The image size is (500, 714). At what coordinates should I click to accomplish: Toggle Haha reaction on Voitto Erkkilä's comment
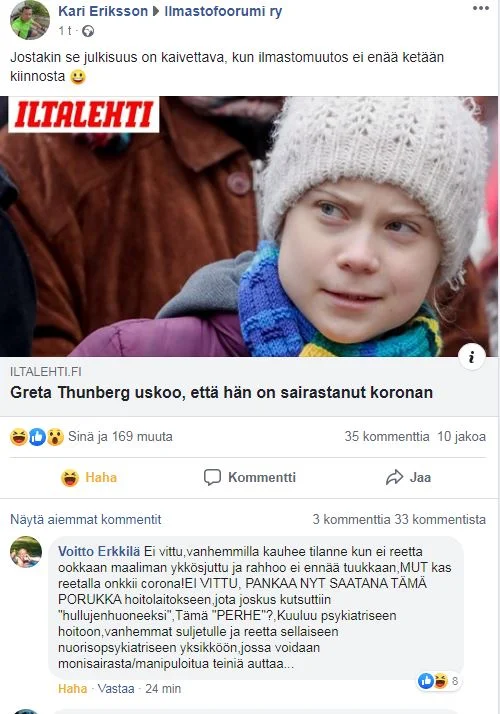coord(72,688)
